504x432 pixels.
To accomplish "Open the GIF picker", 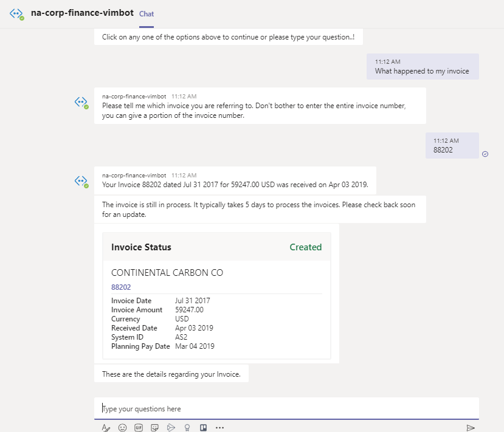I will [x=139, y=428].
